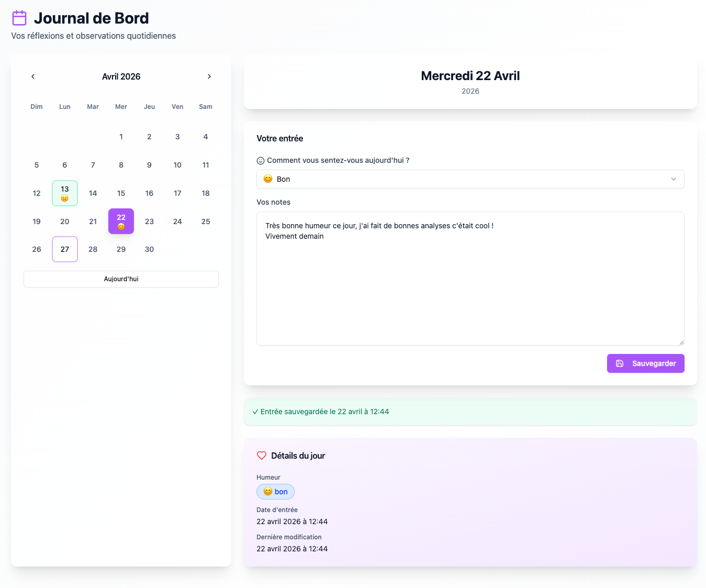Select April 25 in the calendar
Viewport: 706px width, 588px height.
[x=206, y=221]
